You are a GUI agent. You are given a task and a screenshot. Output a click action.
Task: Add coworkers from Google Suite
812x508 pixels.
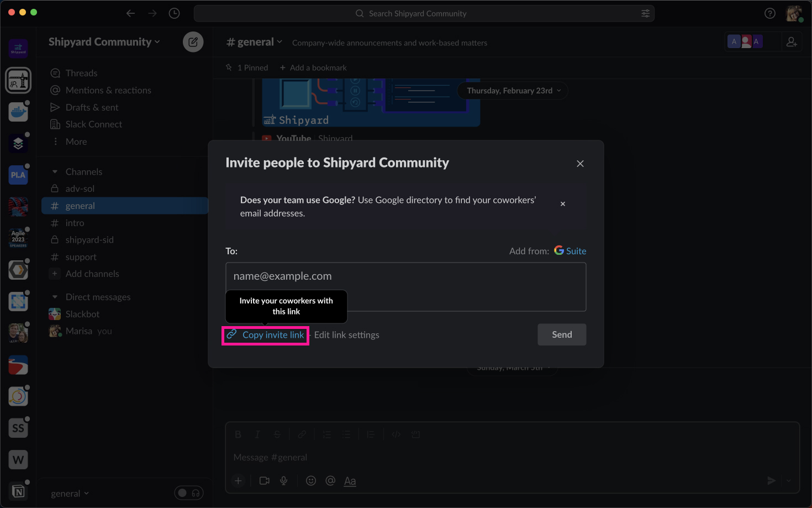click(570, 251)
